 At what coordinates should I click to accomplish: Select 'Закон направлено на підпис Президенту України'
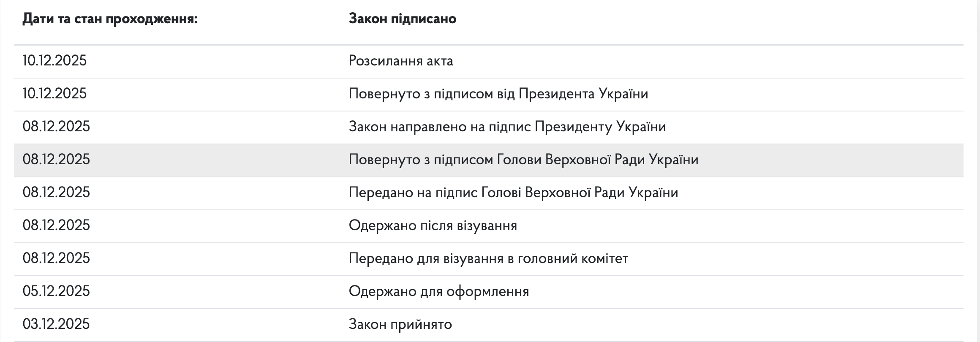click(507, 127)
